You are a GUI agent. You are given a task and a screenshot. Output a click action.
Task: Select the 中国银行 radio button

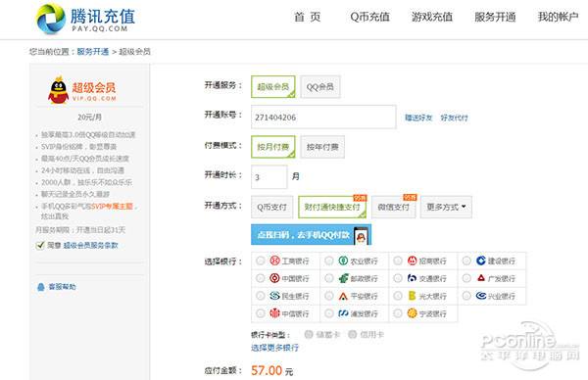(x=261, y=278)
